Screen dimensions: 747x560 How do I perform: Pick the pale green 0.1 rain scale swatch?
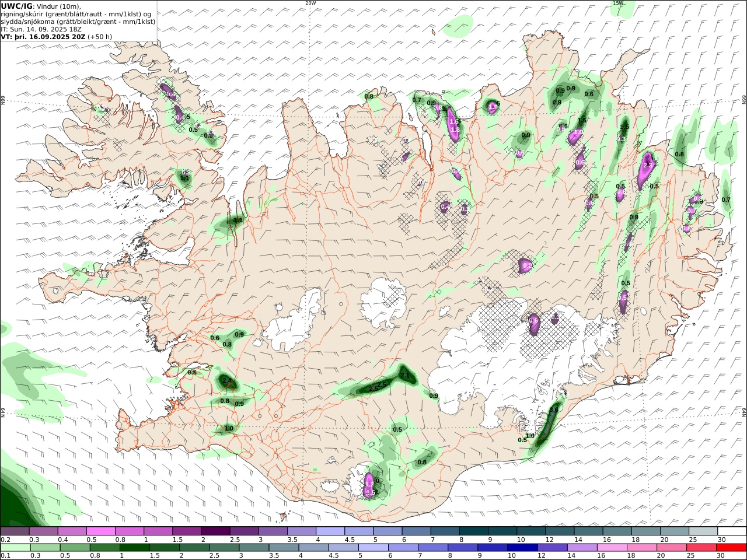pos(15,548)
